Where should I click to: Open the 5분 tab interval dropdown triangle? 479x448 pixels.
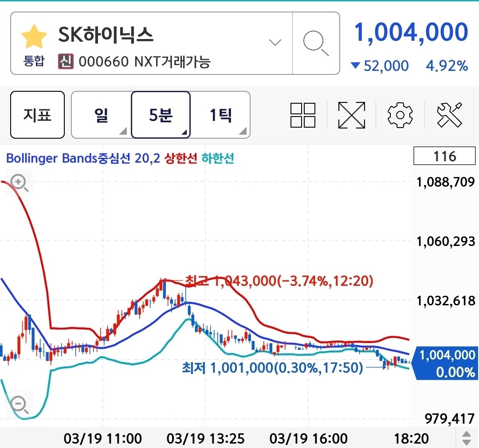[x=184, y=132]
